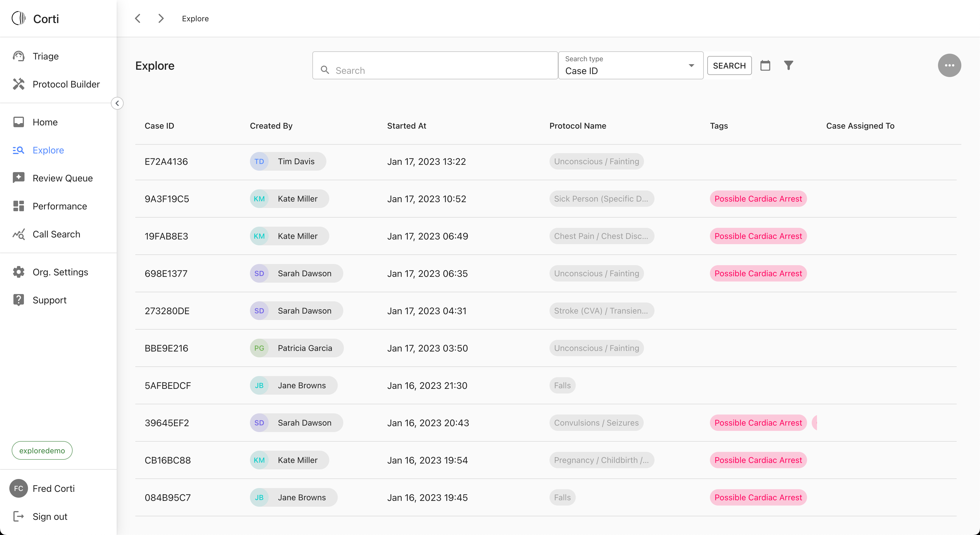
Task: Go to the Home menu item
Action: tap(45, 122)
